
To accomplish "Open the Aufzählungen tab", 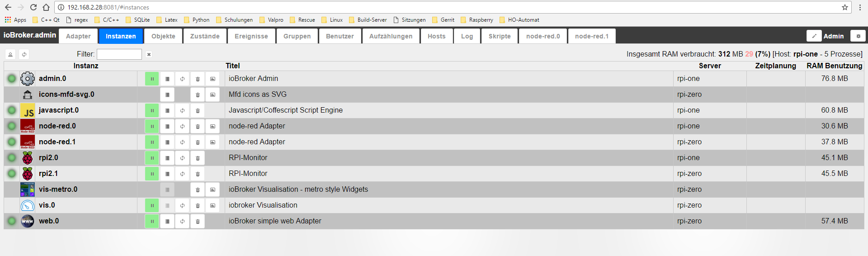I will [391, 36].
